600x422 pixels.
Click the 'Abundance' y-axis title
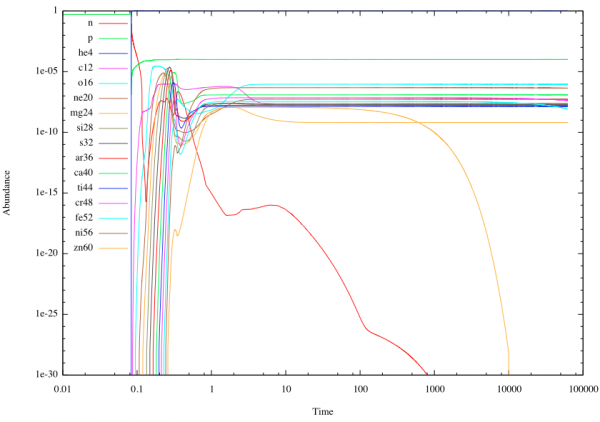7,193
